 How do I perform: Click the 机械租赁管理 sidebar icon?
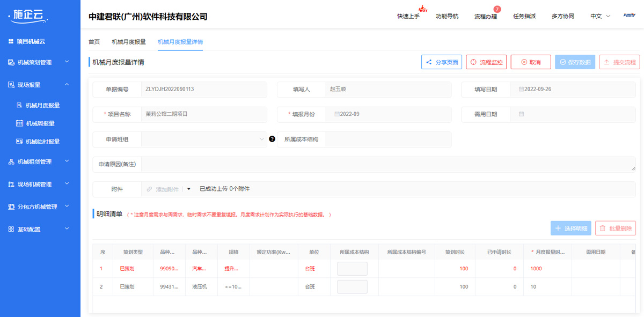point(11,161)
